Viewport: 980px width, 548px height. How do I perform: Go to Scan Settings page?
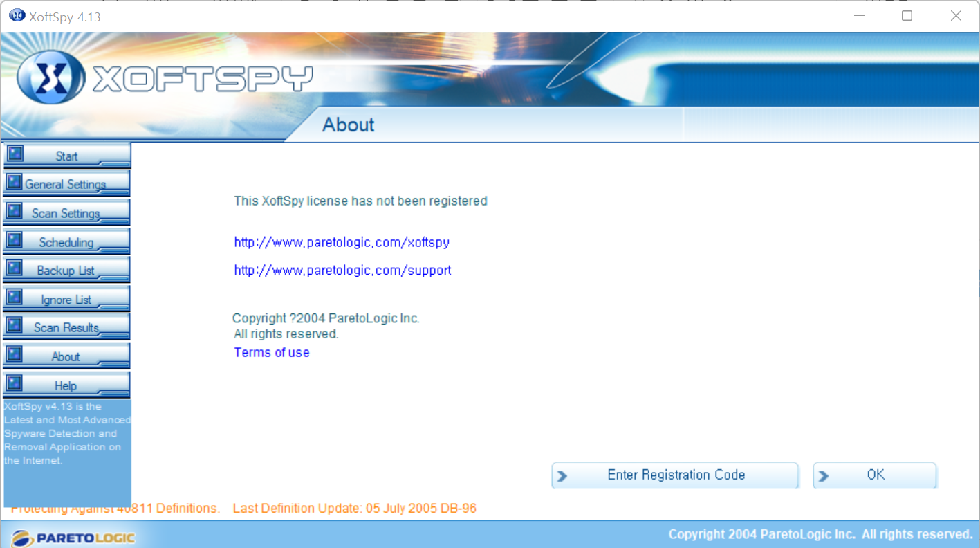pyautogui.click(x=66, y=213)
